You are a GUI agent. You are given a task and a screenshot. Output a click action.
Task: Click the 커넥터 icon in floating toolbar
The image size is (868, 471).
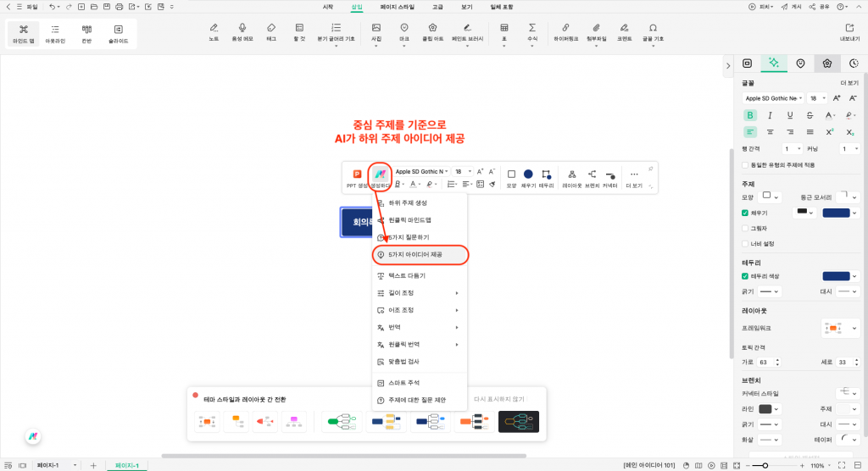(609, 174)
